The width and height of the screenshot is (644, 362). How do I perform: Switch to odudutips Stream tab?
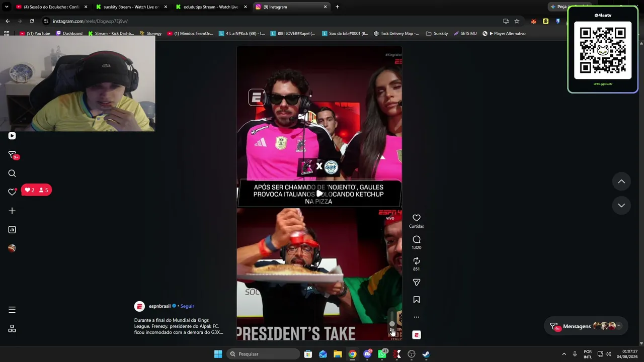click(x=211, y=7)
